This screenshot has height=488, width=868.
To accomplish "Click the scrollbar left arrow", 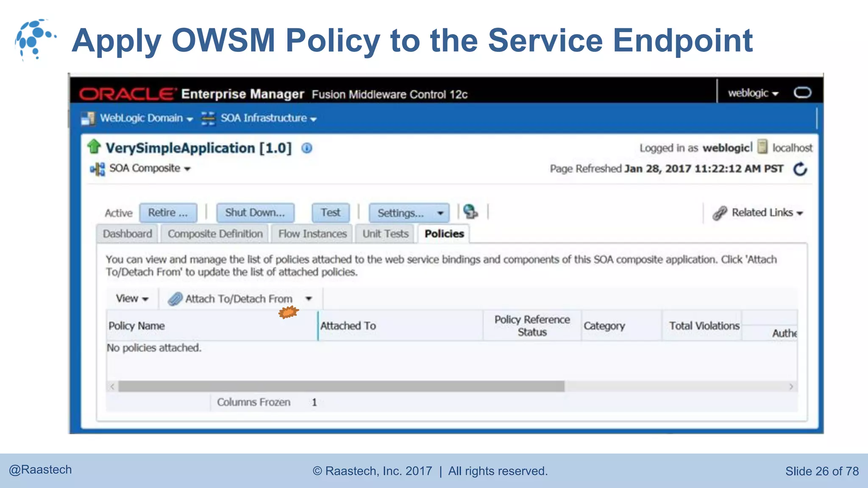I will point(112,386).
